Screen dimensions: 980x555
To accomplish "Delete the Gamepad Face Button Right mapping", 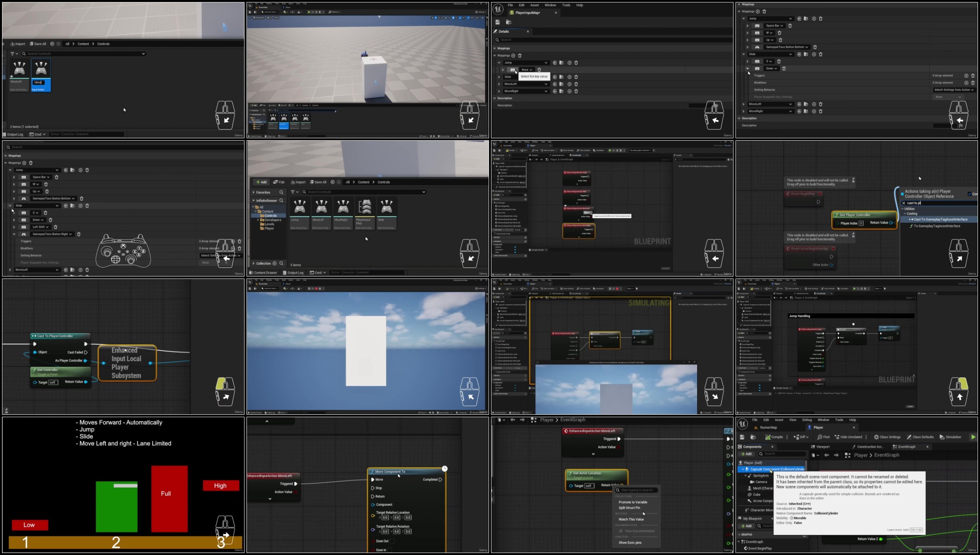I will click(79, 234).
